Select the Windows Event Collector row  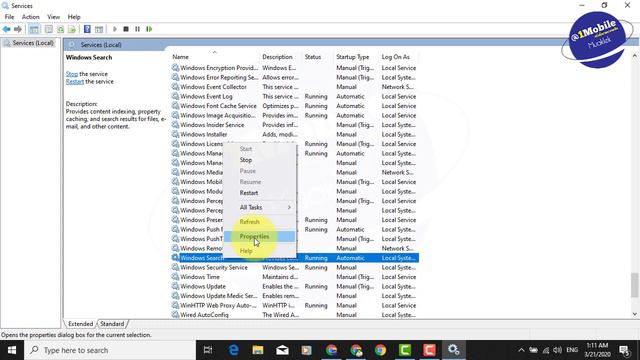295,87
